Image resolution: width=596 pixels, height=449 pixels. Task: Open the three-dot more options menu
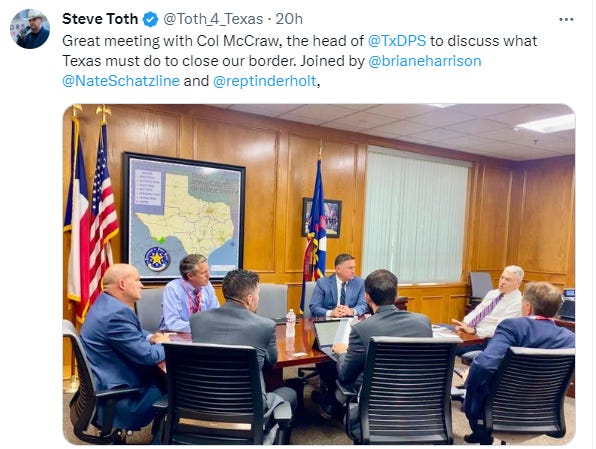coord(566,19)
